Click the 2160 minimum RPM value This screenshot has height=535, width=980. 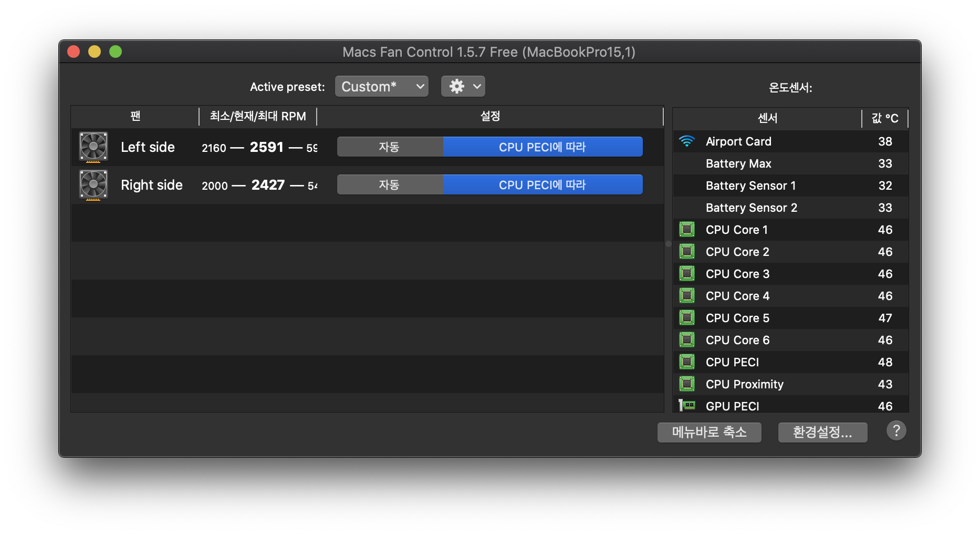pyautogui.click(x=214, y=148)
